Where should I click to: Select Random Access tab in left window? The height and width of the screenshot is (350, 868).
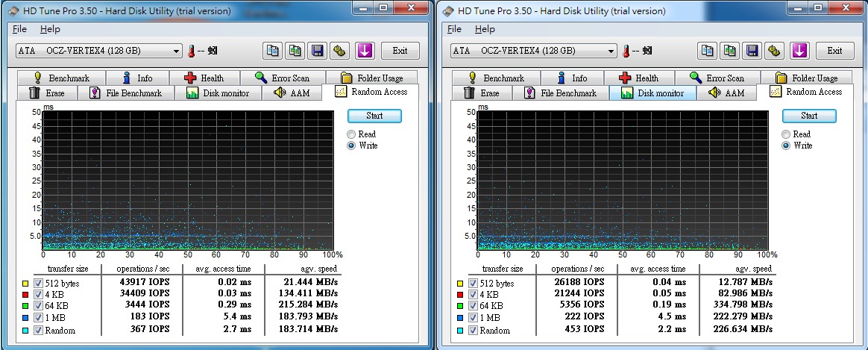[x=371, y=92]
